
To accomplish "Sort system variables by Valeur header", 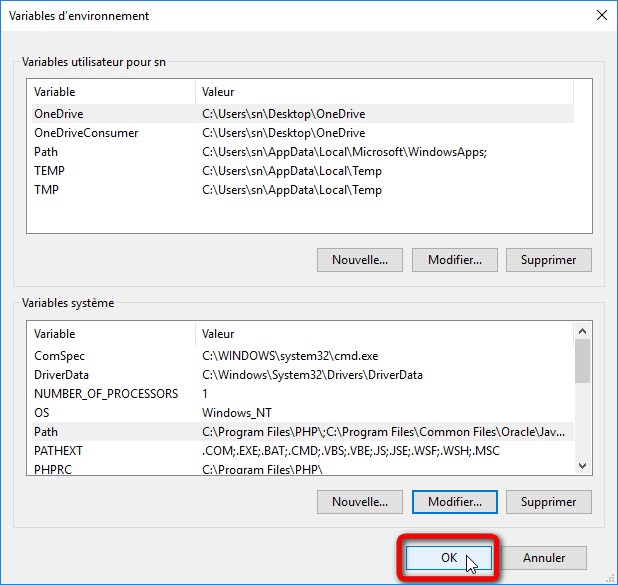I will coord(385,334).
